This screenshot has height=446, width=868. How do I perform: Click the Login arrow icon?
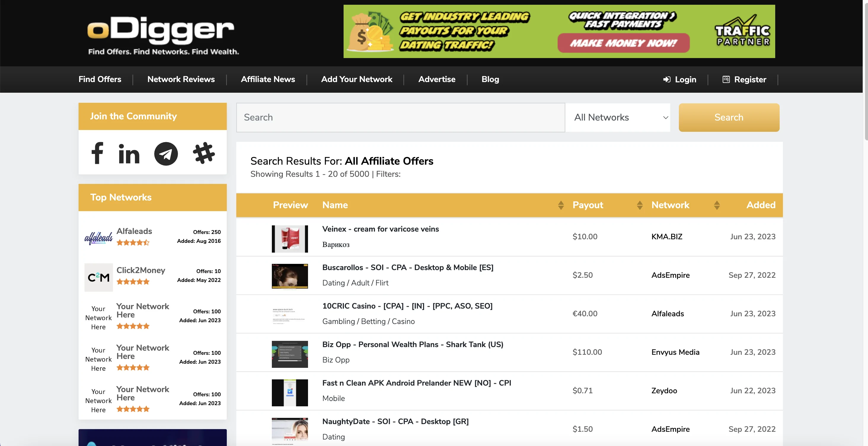pos(666,79)
